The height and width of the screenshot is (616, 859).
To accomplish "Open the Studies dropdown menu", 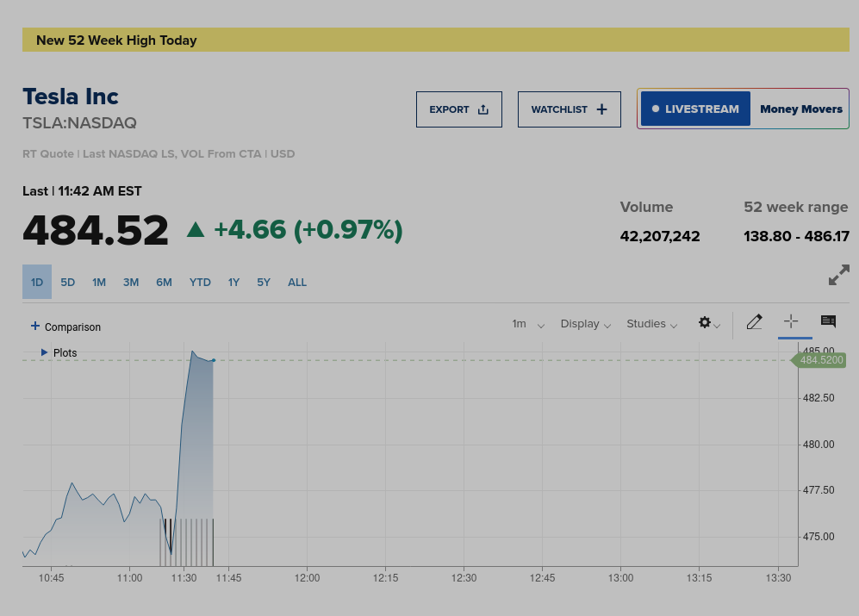I will coord(652,324).
